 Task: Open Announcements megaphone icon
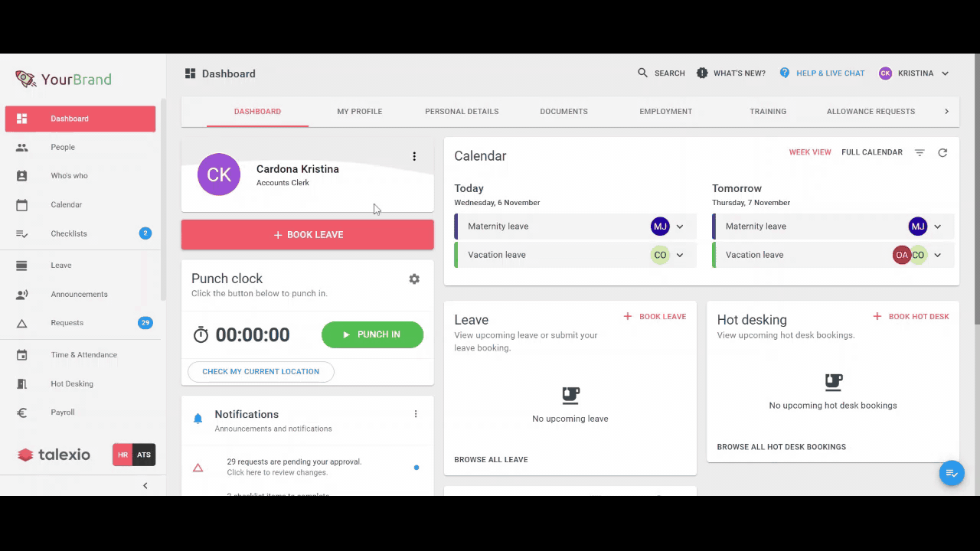(x=21, y=294)
